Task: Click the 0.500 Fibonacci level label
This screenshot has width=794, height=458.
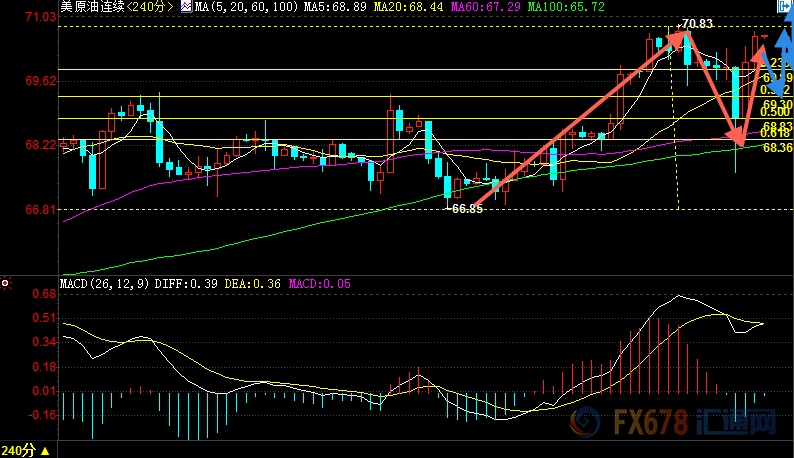Action: 776,113
